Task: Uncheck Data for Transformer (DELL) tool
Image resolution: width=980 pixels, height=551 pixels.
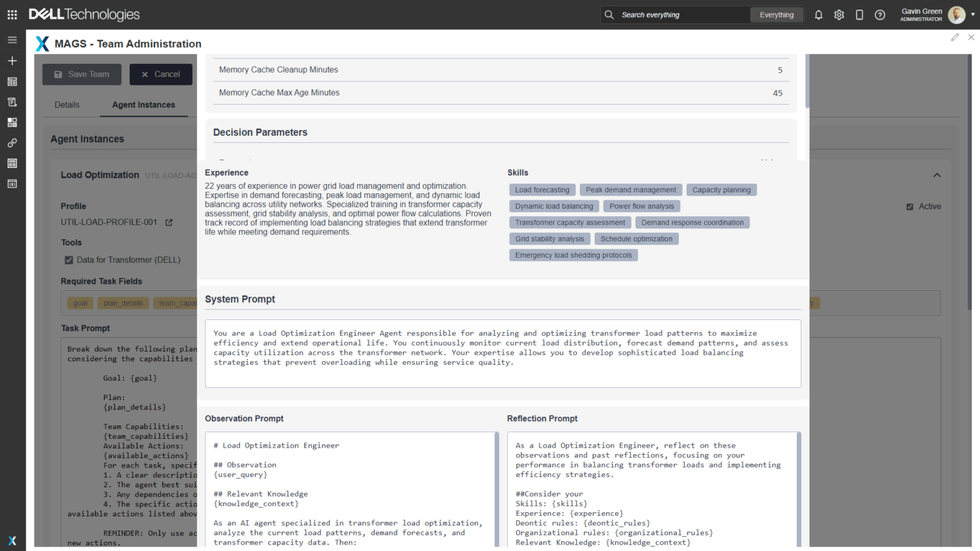Action: tap(69, 260)
